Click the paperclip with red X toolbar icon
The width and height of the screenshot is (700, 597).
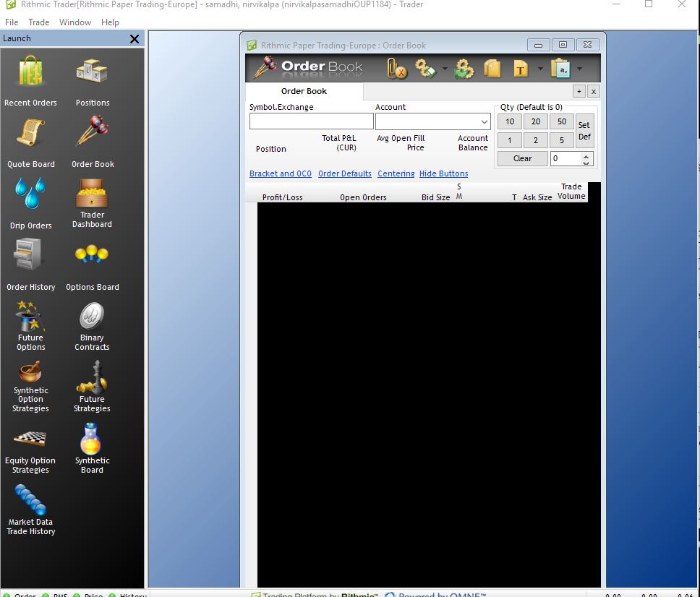[x=396, y=69]
